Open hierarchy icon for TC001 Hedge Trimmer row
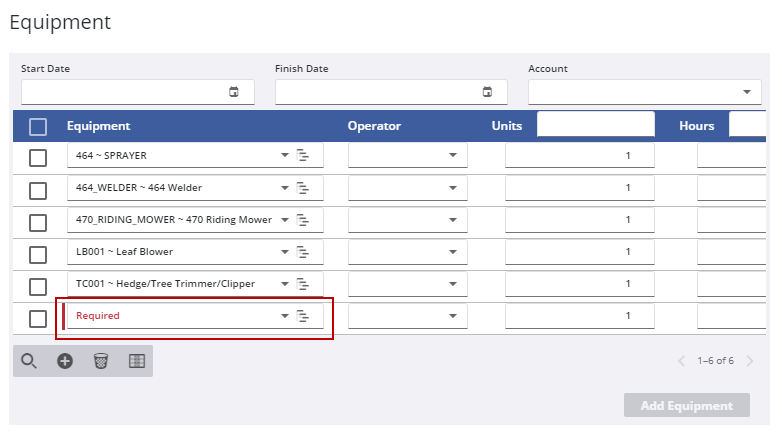Screen dimensions: 782x436 pyautogui.click(x=303, y=284)
